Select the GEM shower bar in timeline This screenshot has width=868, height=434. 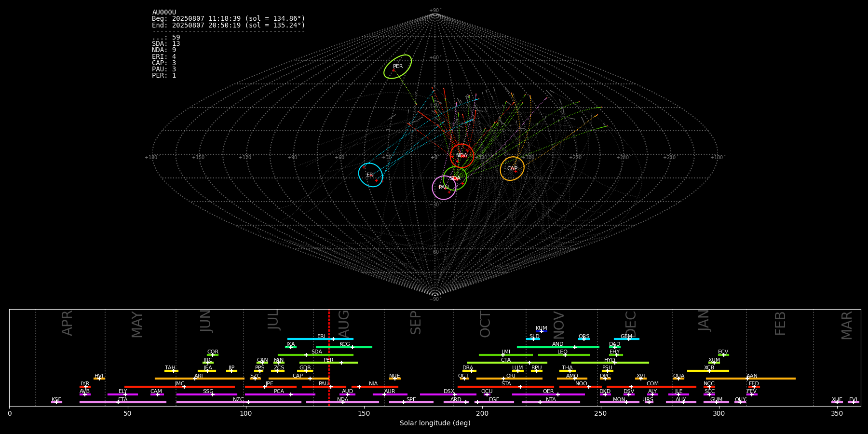tap(626, 339)
